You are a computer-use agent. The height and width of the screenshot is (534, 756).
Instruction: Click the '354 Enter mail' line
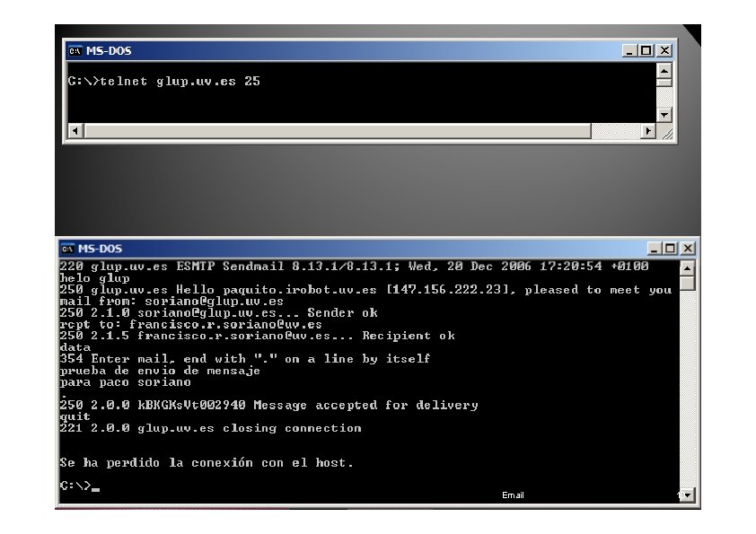[245, 359]
